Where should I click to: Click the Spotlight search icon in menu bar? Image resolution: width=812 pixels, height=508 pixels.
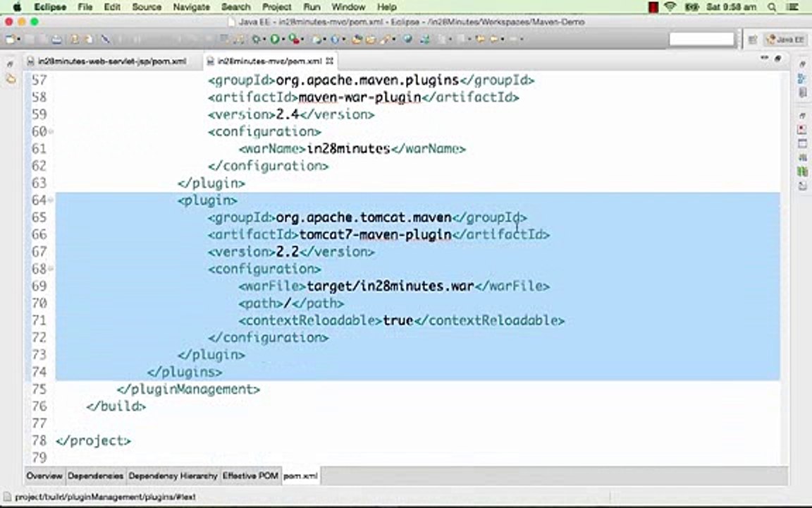pyautogui.click(x=772, y=7)
